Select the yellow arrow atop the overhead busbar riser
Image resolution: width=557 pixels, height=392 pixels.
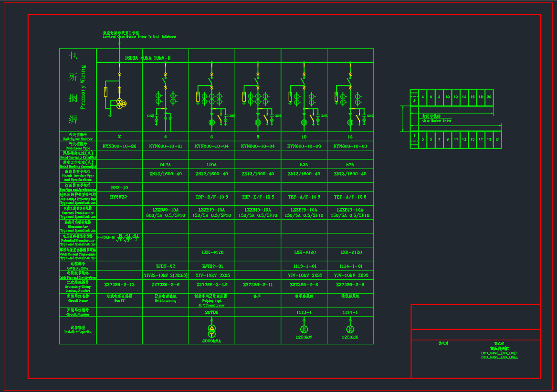tap(119, 40)
